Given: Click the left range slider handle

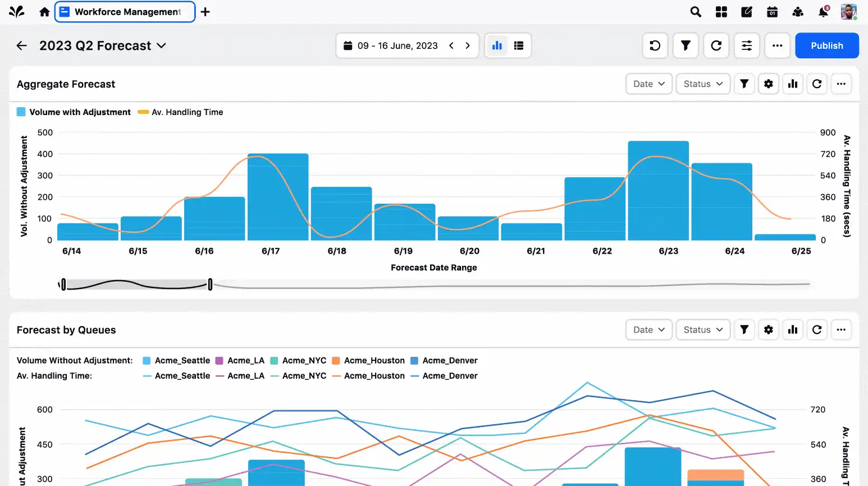Looking at the screenshot, I should pyautogui.click(x=63, y=285).
